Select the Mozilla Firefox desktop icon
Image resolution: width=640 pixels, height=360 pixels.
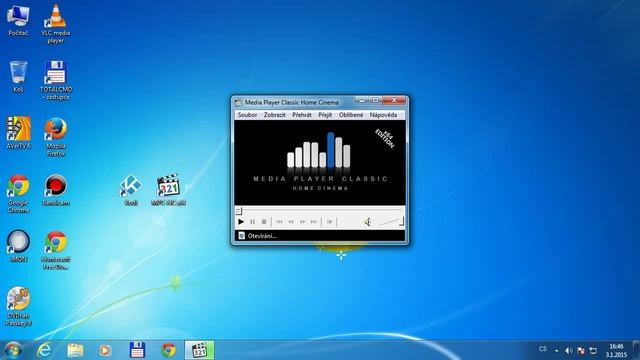coord(56,137)
